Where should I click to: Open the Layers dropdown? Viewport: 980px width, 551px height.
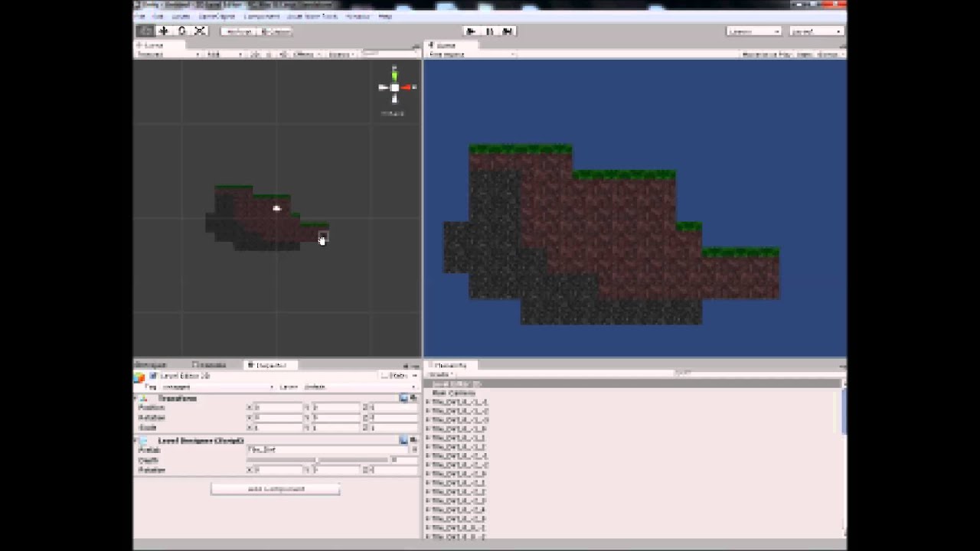tap(754, 31)
